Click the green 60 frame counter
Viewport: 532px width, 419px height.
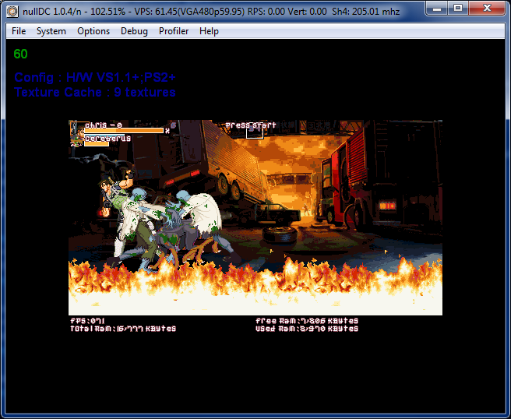tap(20, 54)
